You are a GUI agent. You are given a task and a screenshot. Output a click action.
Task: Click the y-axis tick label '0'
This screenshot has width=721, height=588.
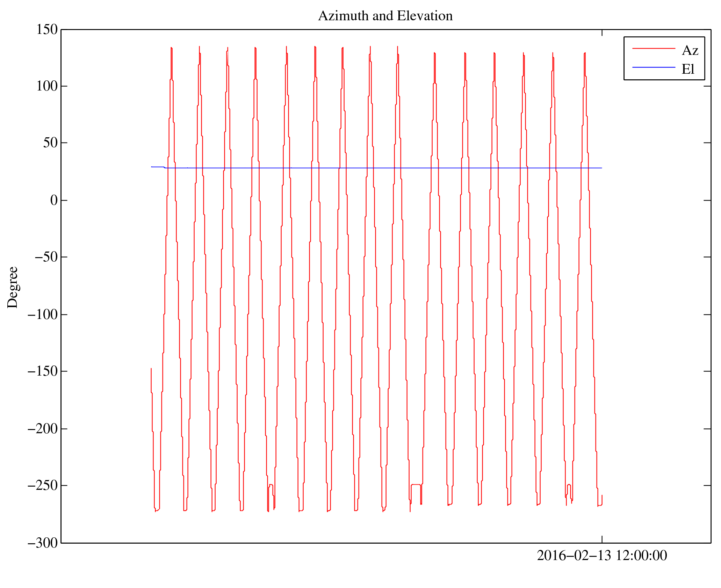tap(54, 200)
